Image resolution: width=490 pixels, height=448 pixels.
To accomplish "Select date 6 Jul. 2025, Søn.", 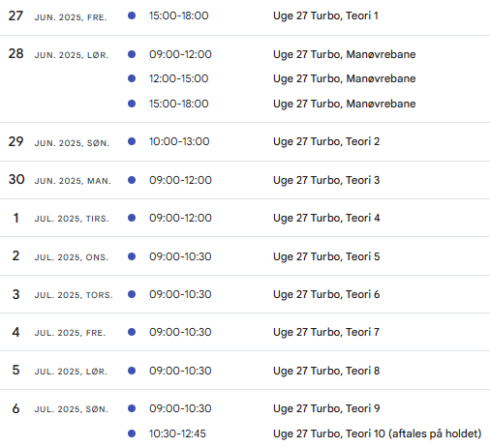I will click(x=60, y=408).
